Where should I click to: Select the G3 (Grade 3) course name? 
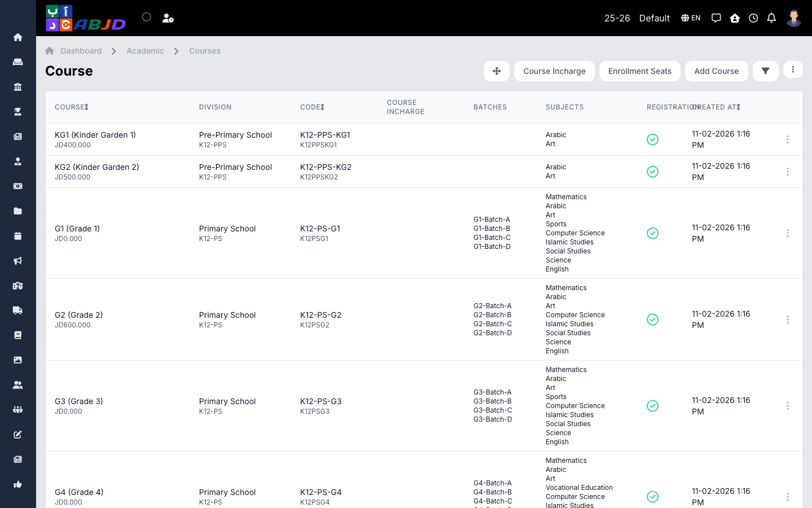click(x=79, y=401)
